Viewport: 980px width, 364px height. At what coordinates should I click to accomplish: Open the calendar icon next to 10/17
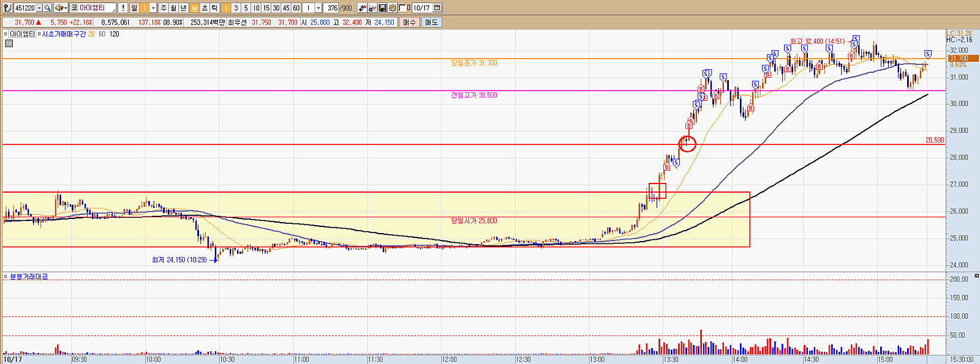click(x=437, y=8)
